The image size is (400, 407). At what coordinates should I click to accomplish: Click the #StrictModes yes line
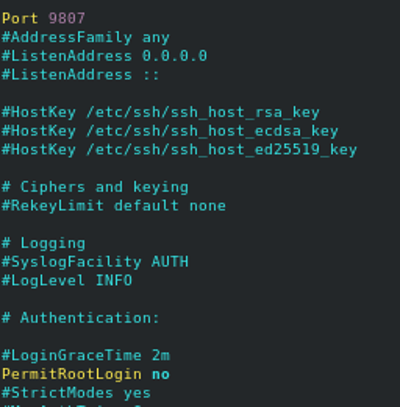tap(76, 393)
